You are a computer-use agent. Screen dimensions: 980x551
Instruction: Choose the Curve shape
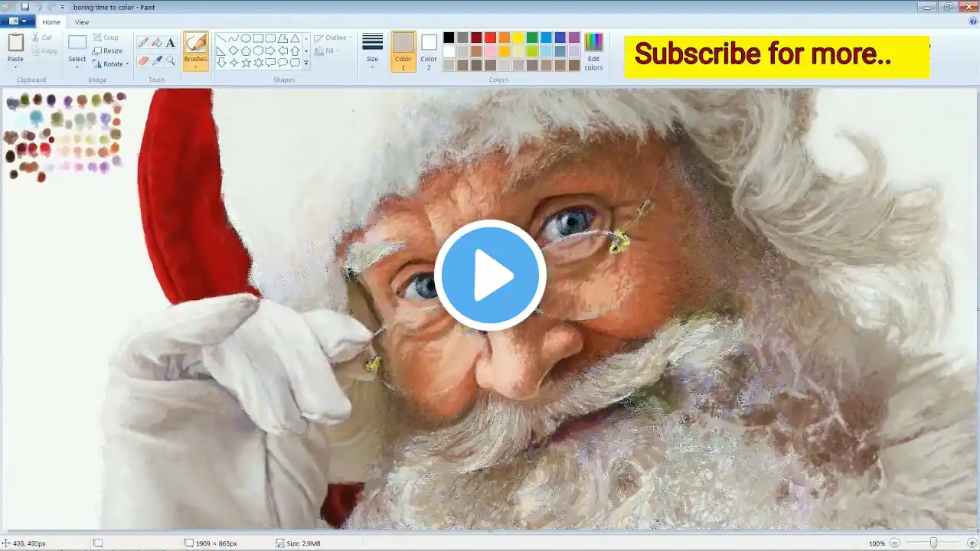[234, 38]
